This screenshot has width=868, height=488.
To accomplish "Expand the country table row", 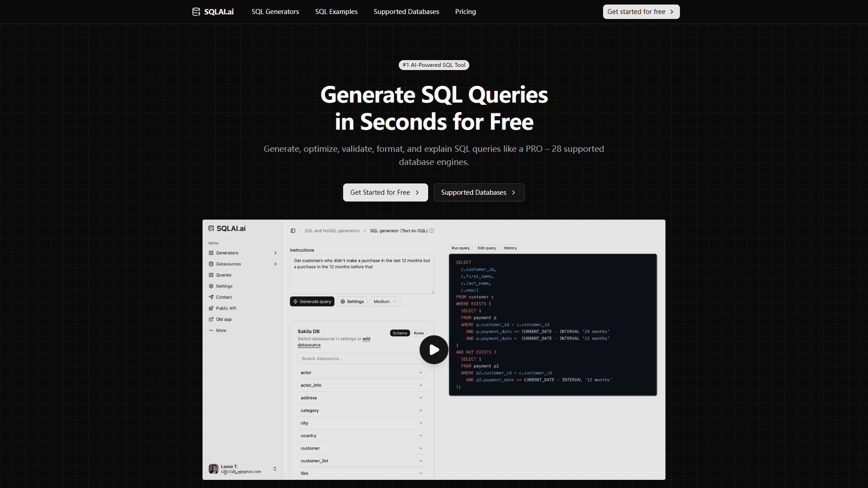I will click(362, 436).
